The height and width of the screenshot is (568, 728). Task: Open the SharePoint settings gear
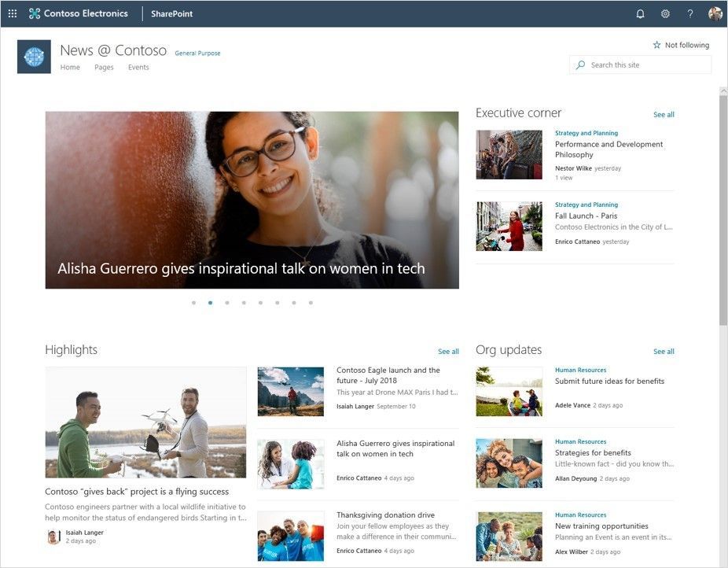(664, 13)
